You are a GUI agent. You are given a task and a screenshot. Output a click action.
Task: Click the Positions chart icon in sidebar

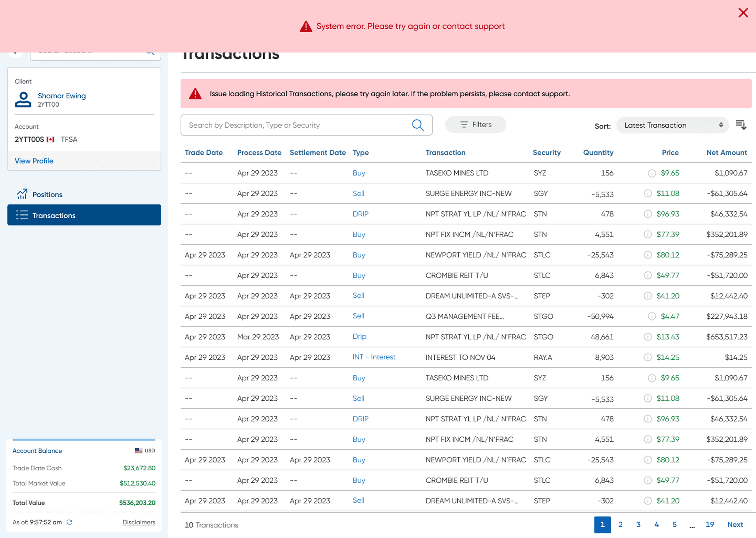pyautogui.click(x=22, y=194)
